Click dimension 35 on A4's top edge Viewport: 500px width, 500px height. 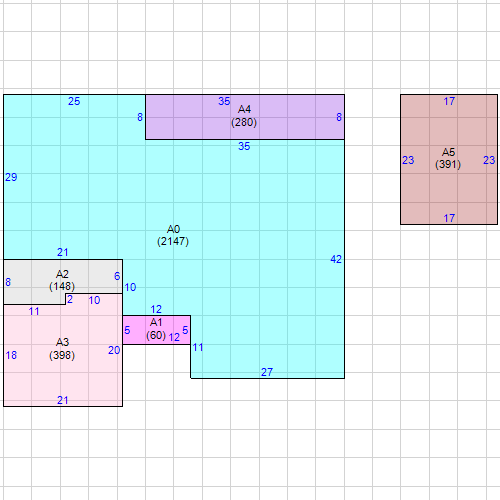click(x=224, y=101)
